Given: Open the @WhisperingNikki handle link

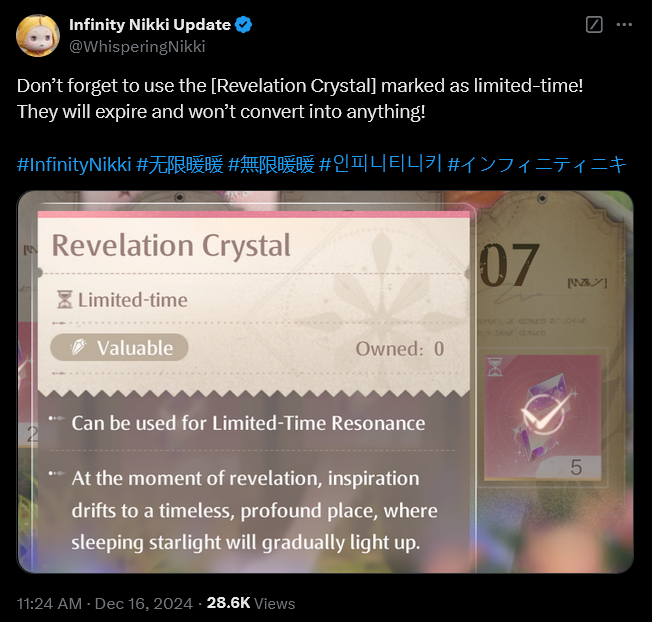Looking at the screenshot, I should [137, 47].
